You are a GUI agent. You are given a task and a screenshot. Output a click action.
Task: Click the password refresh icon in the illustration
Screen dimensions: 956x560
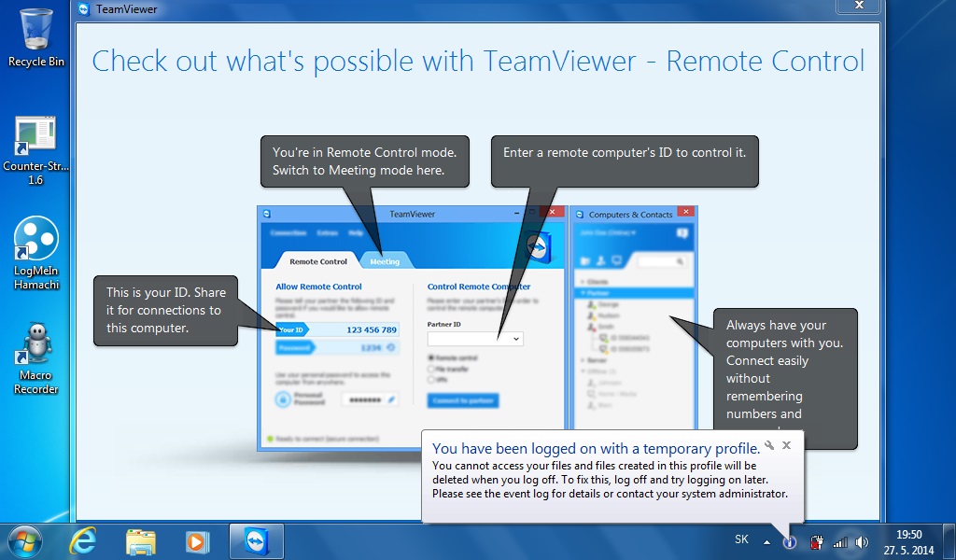391,347
